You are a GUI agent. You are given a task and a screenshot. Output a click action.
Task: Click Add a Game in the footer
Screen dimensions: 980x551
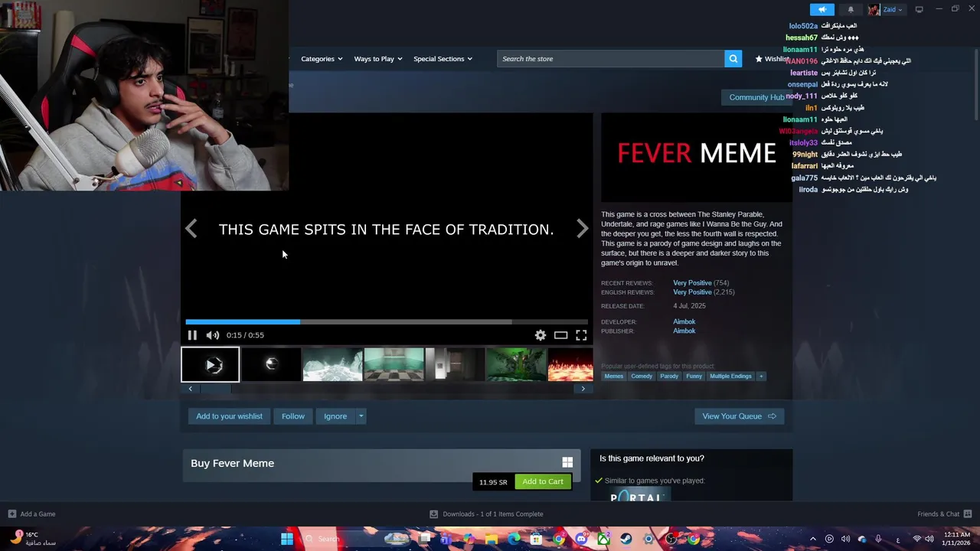[x=31, y=514]
